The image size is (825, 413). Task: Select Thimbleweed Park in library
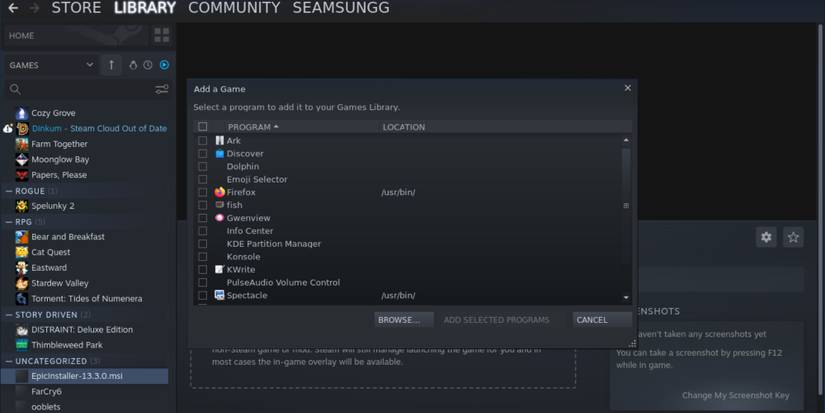tap(67, 345)
